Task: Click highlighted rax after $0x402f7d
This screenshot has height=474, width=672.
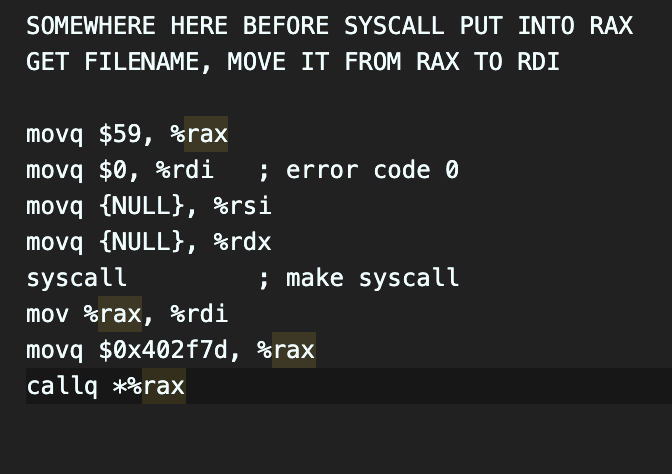Action: (294, 350)
